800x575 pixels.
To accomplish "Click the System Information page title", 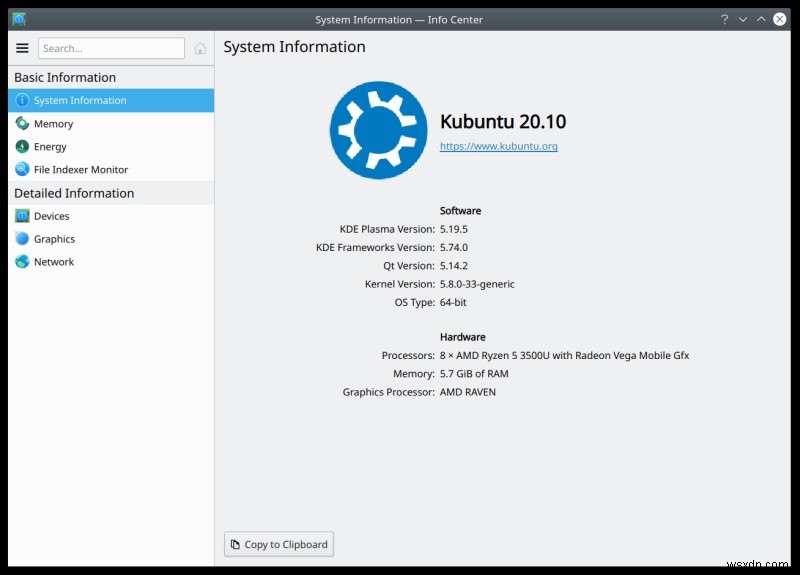I will click(x=294, y=46).
